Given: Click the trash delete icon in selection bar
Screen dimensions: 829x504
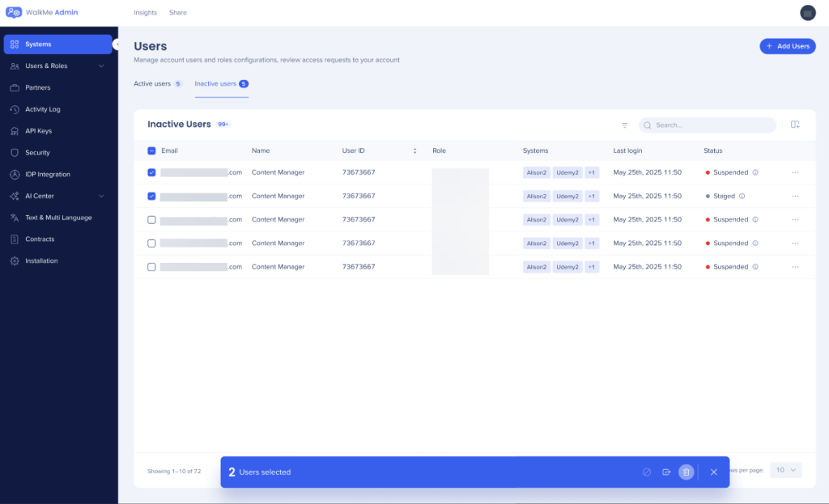Looking at the screenshot, I should (686, 472).
